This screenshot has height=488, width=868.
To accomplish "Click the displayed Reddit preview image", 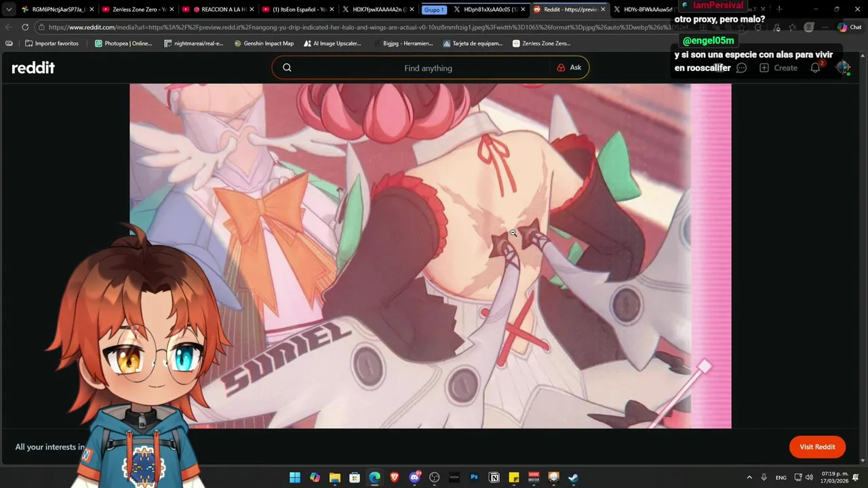I will (x=430, y=256).
